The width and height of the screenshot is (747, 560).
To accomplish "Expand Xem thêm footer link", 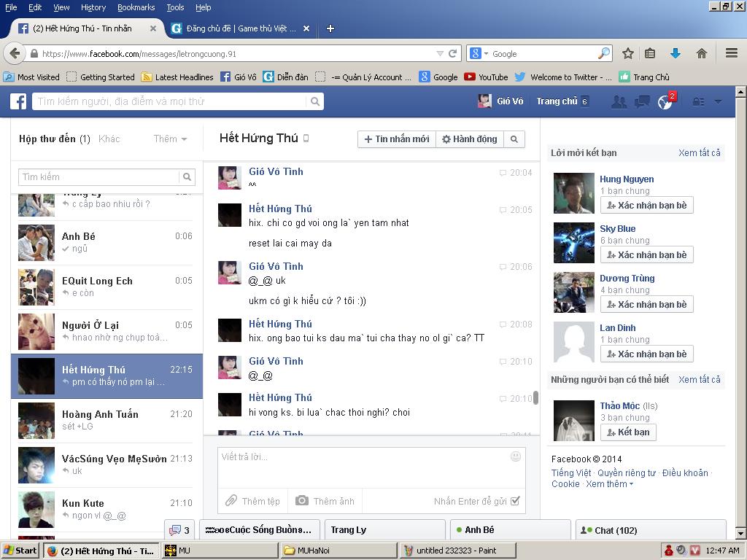I will click(609, 484).
